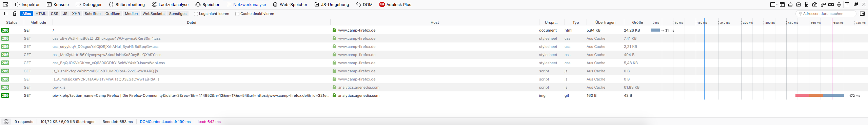Open performance analysis stopwatch in status bar
This screenshot has width=868, height=125.
(x=6, y=122)
